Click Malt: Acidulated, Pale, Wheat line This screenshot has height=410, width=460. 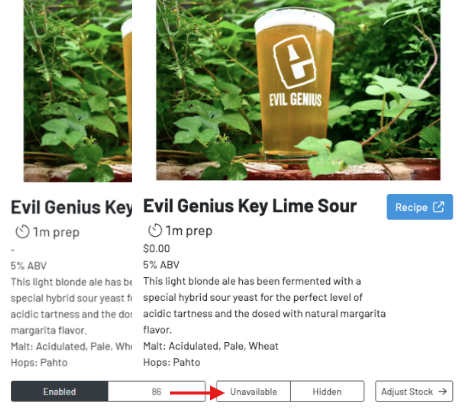[x=211, y=346]
